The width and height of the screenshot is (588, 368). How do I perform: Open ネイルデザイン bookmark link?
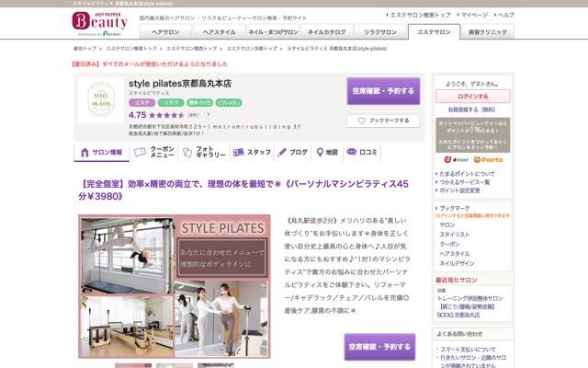pos(457,264)
